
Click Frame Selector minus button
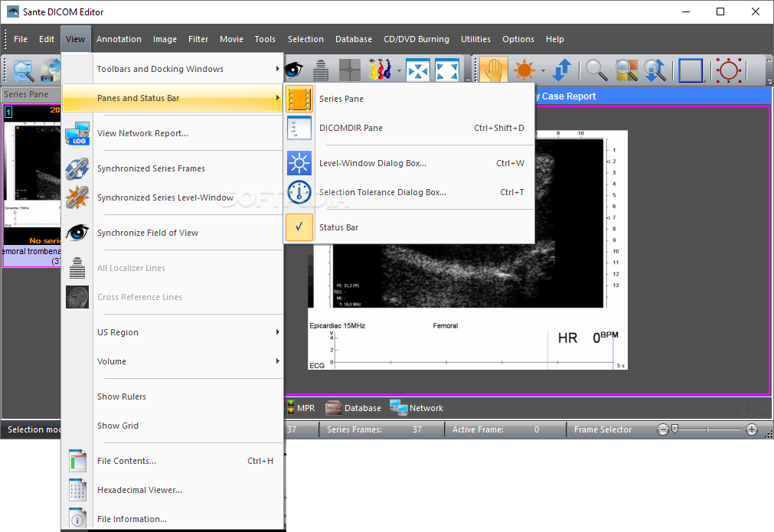(663, 430)
